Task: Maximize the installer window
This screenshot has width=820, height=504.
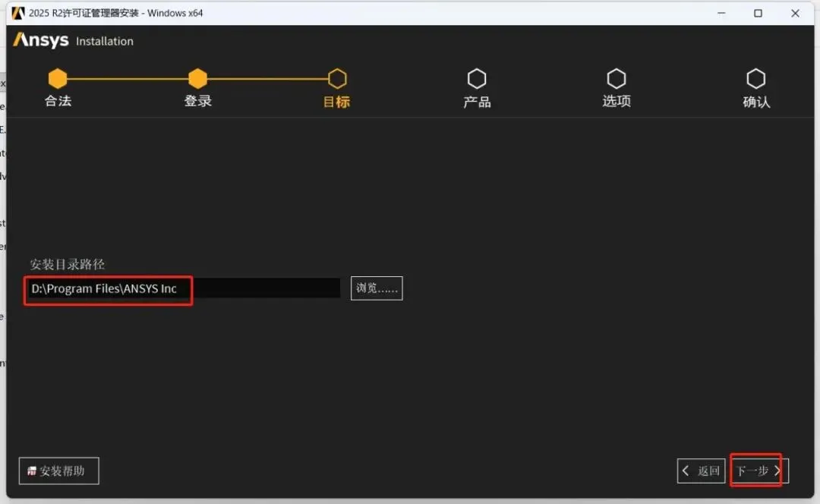Action: [758, 13]
